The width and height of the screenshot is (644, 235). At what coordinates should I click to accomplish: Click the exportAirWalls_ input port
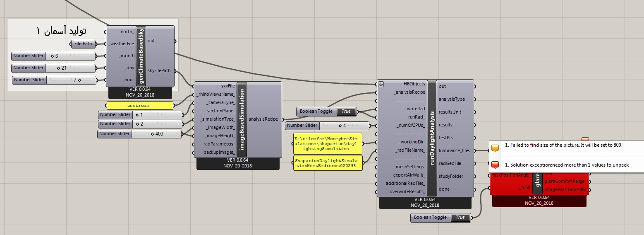tap(409, 175)
